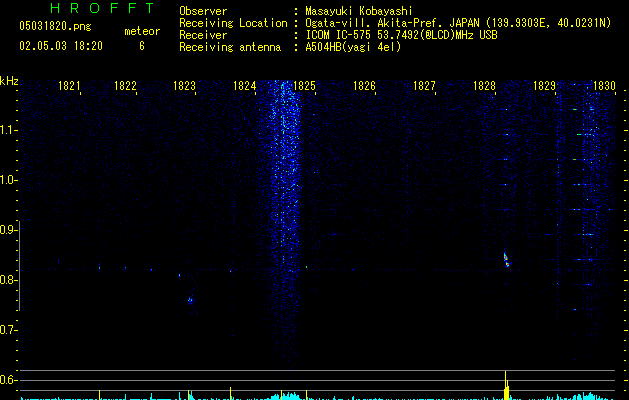The width and height of the screenshot is (629, 400).
Task: Click the date stamp 02.05.03 18:20
Action: point(61,46)
